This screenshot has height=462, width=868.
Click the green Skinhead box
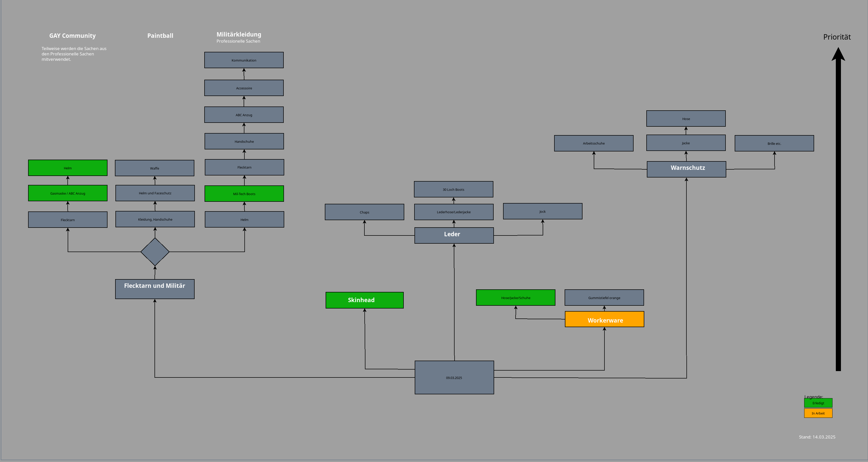click(x=364, y=300)
